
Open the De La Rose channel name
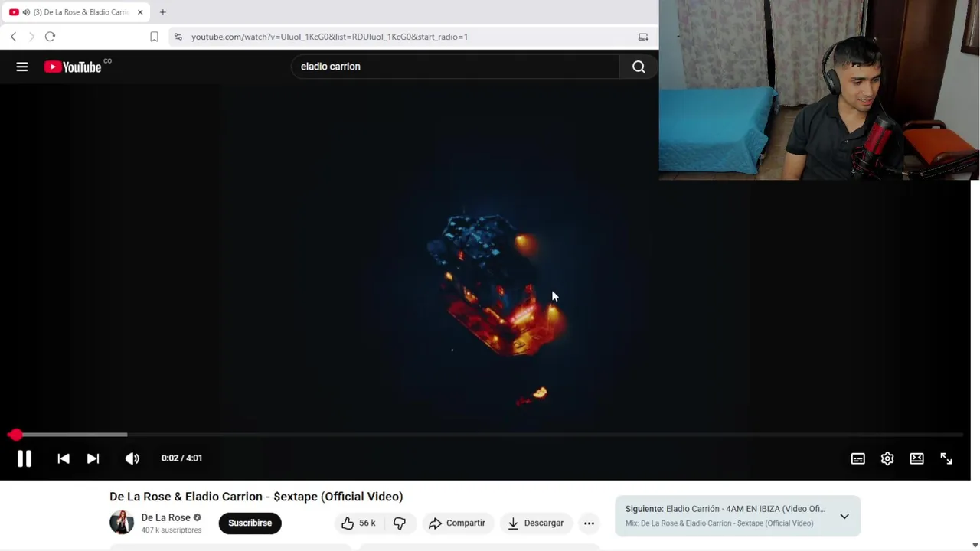pos(165,517)
